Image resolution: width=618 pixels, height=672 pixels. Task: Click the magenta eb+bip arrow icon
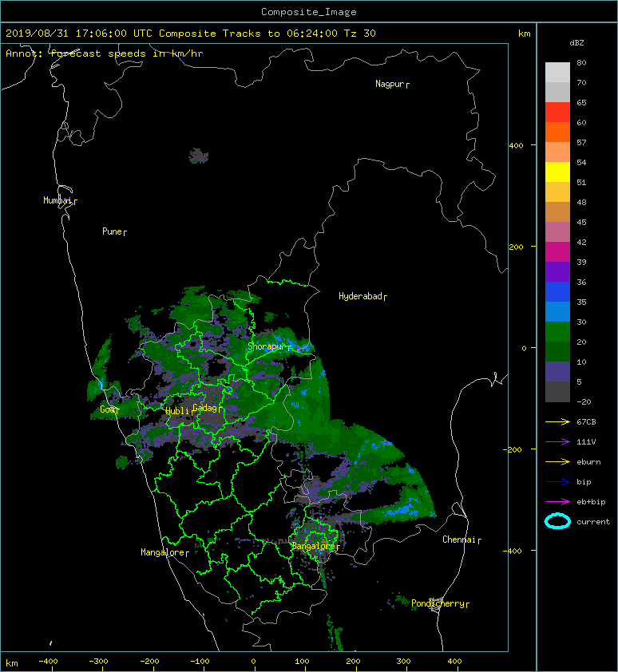(557, 502)
